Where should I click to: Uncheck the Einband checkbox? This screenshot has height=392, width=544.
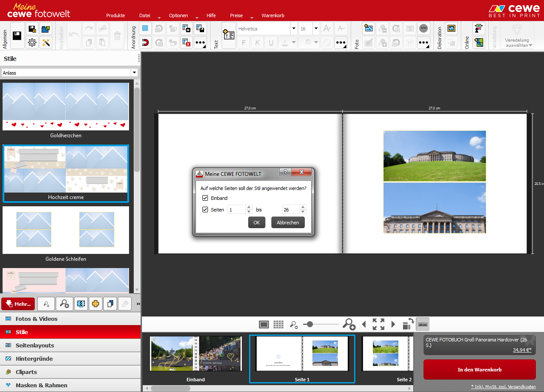tap(205, 198)
